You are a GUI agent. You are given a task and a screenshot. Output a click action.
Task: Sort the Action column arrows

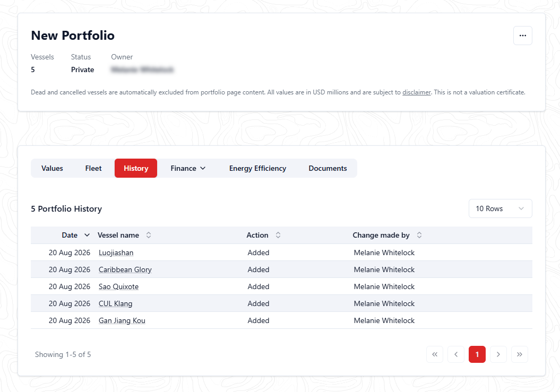pos(278,235)
